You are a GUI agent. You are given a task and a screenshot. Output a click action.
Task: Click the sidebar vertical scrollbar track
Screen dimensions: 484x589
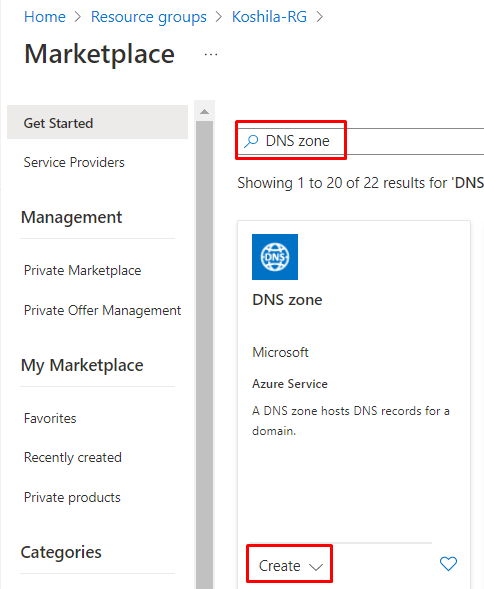click(x=204, y=353)
